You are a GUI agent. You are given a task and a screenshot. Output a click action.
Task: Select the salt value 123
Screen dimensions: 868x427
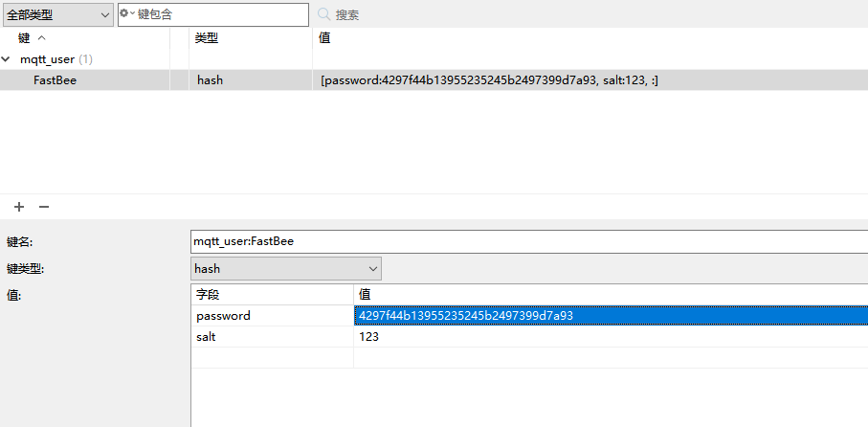(611, 337)
